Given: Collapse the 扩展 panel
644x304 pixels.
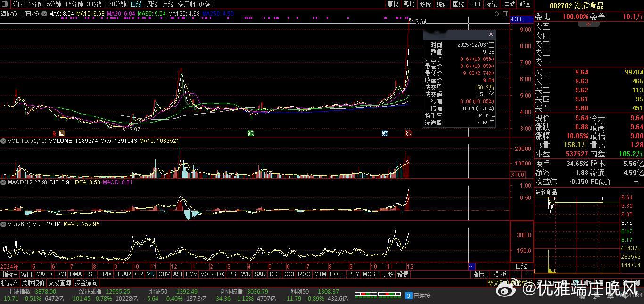Looking at the screenshot, I should pyautogui.click(x=9, y=283).
